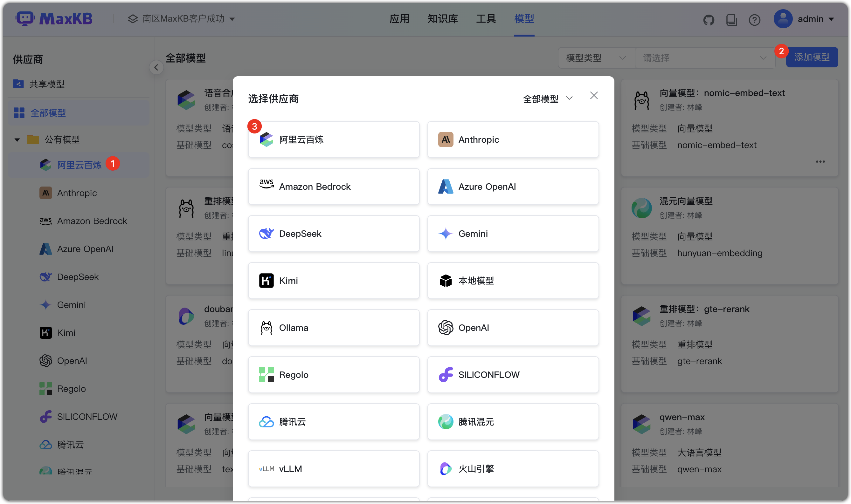Click the 添加模型 button
The height and width of the screenshot is (504, 851).
click(x=812, y=57)
